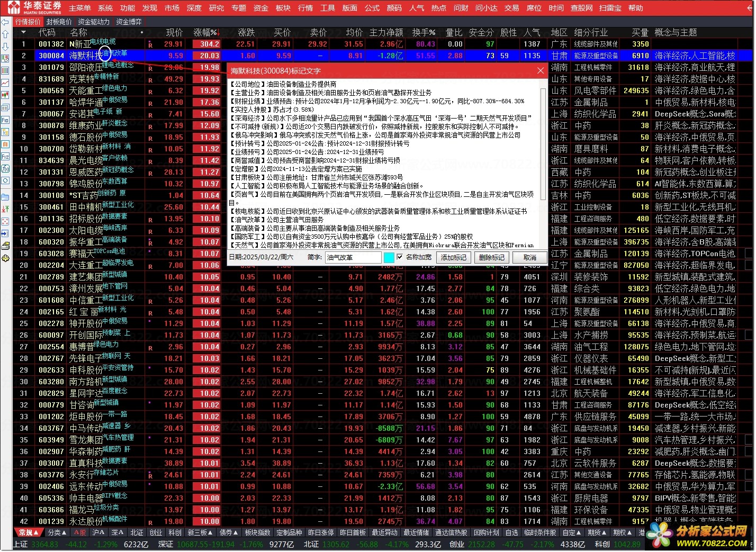Screen dimensions: 756x552
Task: Select stock row 邵阳液压
Action: [x=383, y=68]
